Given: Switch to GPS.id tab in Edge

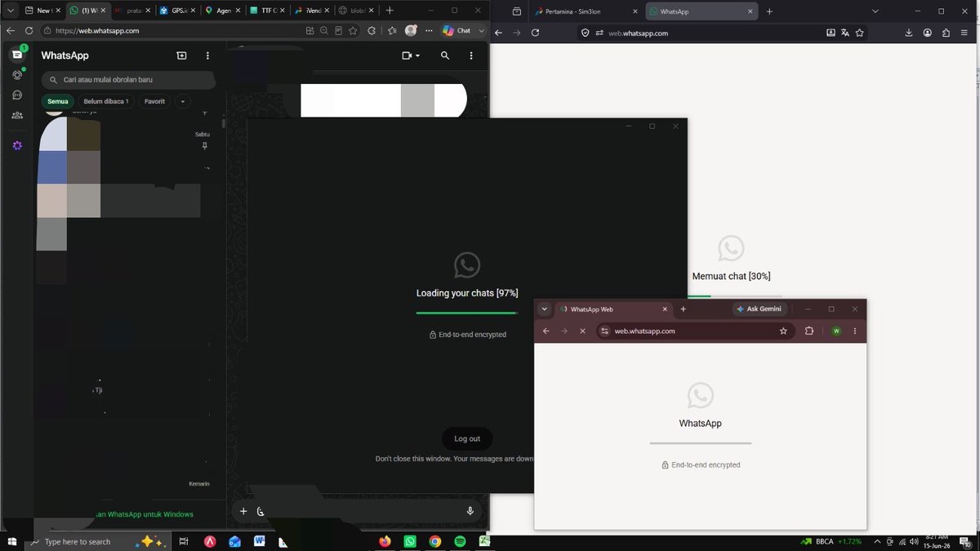Looking at the screenshot, I should coord(177,11).
